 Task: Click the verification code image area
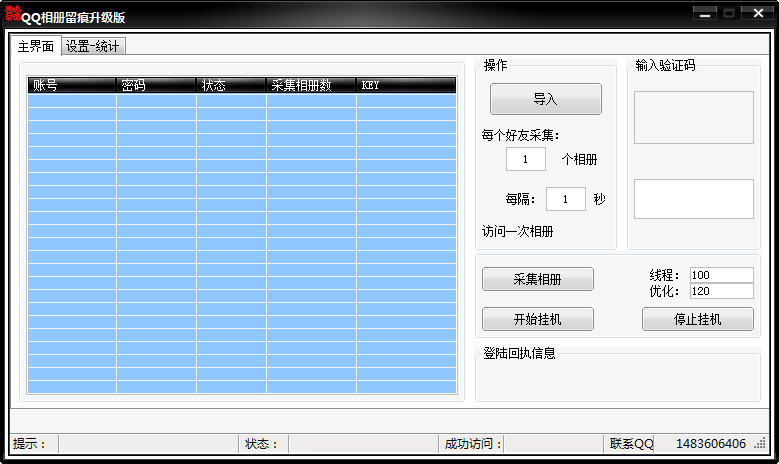[694, 117]
